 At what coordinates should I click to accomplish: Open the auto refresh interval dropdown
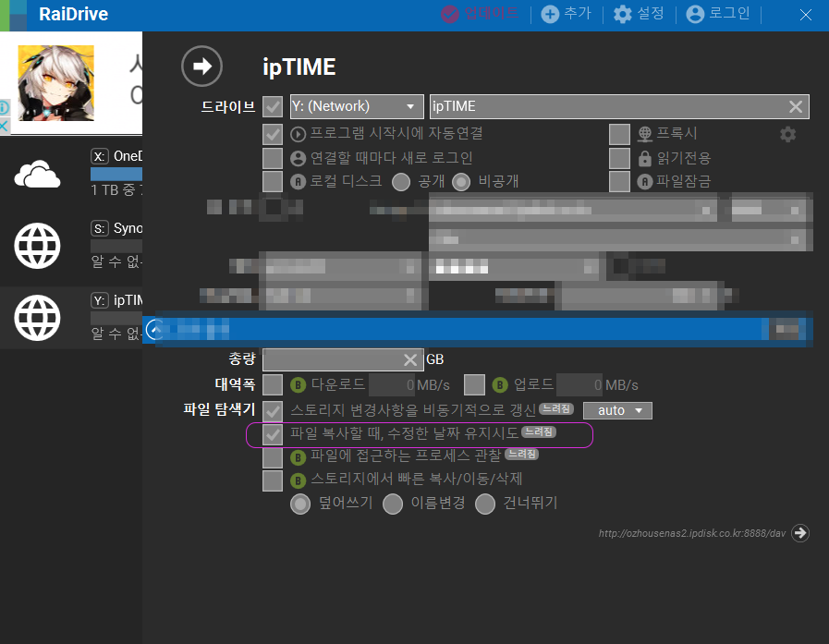tap(617, 410)
